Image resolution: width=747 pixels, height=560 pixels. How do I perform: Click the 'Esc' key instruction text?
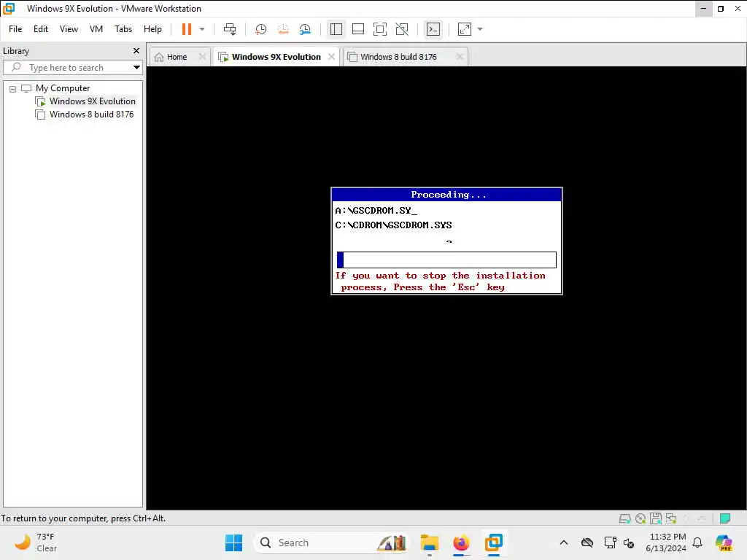441,281
